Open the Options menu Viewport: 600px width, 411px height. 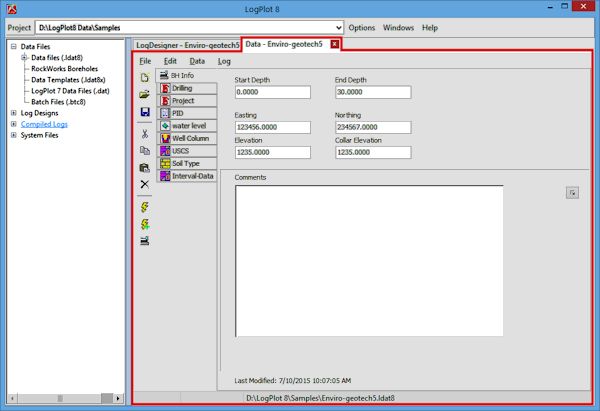pyautogui.click(x=362, y=28)
